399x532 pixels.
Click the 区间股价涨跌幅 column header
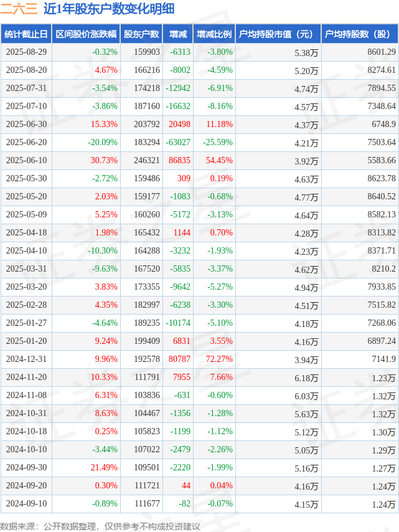[85, 34]
